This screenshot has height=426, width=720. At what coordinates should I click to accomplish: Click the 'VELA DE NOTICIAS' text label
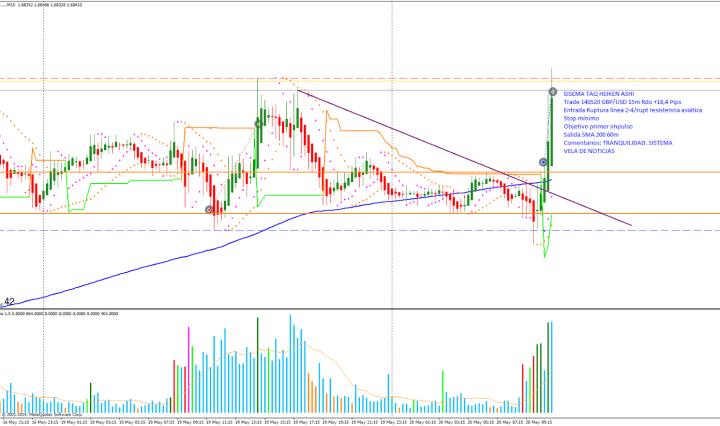[x=590, y=151]
